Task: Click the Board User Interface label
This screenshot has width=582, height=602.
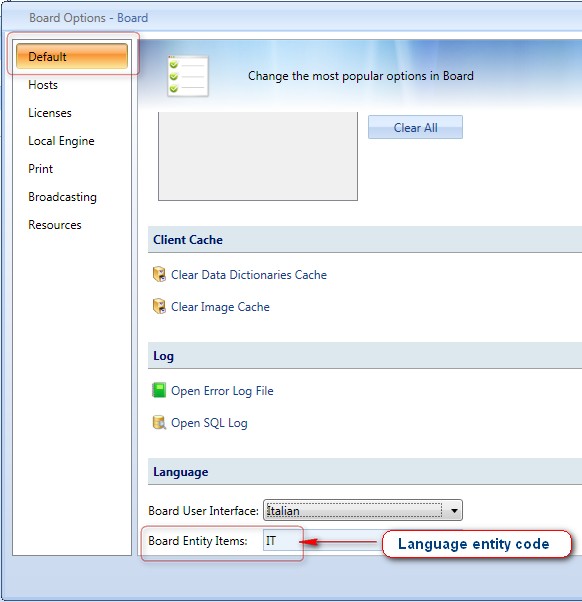Action: click(x=203, y=511)
